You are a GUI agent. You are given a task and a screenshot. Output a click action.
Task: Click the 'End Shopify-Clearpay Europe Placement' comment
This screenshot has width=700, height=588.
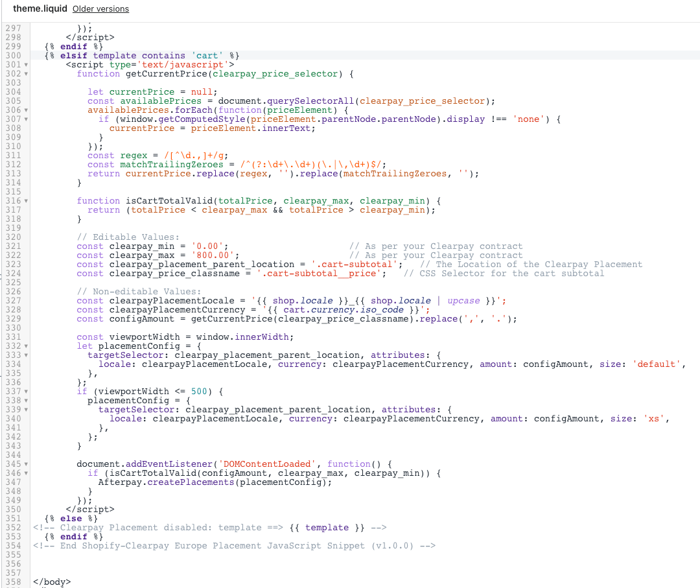coord(235,546)
